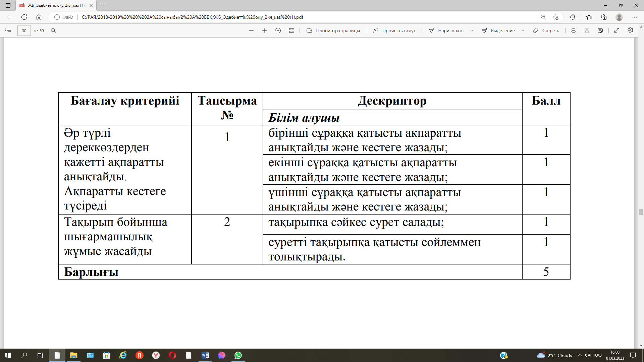Zoom in with the plus button

[x=265, y=31]
